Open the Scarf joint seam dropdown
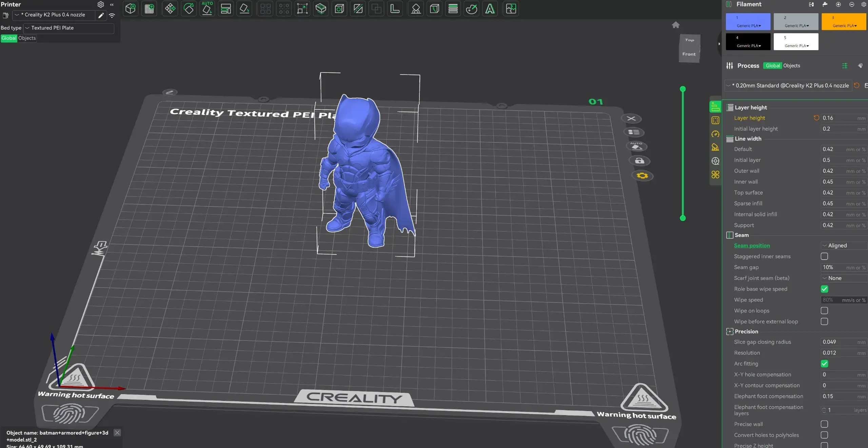The width and height of the screenshot is (868, 448). [844, 278]
